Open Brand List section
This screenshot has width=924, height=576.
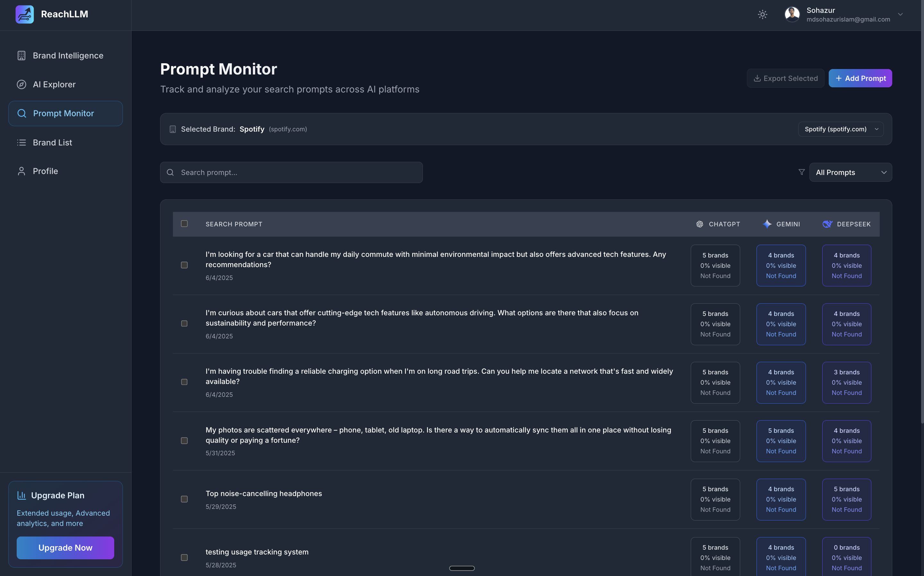click(65, 143)
